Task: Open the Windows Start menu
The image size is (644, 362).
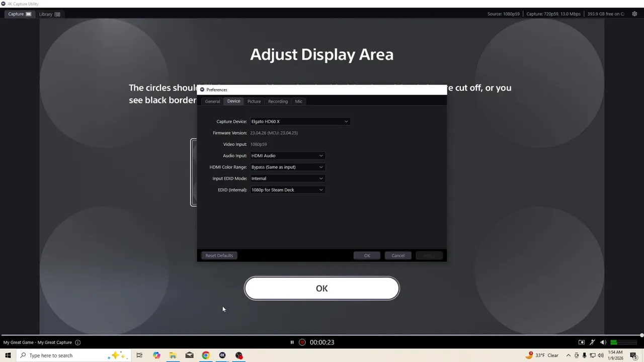Action: click(x=8, y=355)
